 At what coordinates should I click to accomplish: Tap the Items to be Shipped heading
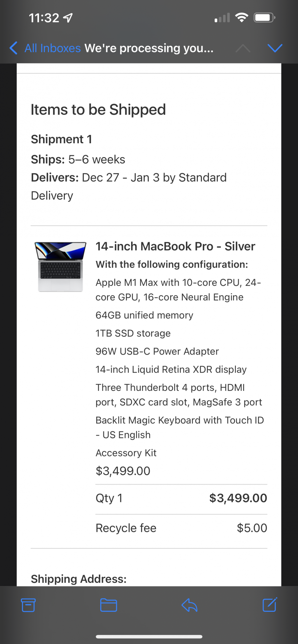click(x=98, y=109)
